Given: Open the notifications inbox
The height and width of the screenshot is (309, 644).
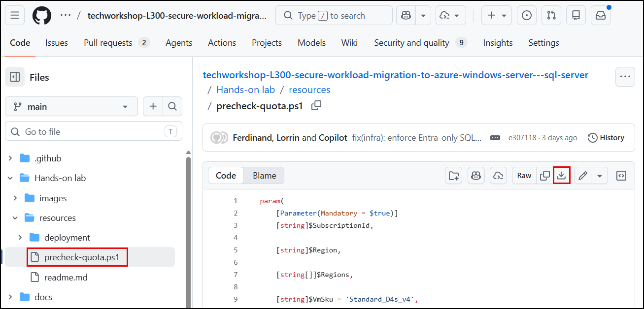Looking at the screenshot, I should click(x=601, y=15).
